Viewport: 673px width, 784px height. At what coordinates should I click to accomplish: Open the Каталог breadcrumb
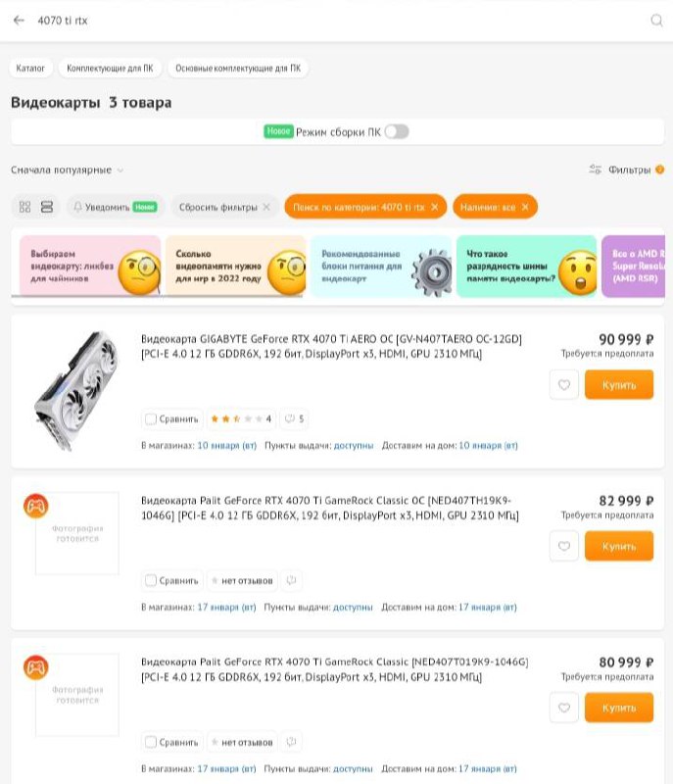[x=30, y=68]
